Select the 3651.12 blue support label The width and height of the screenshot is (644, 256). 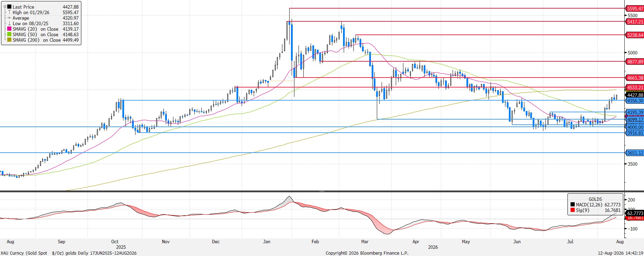pyautogui.click(x=634, y=153)
